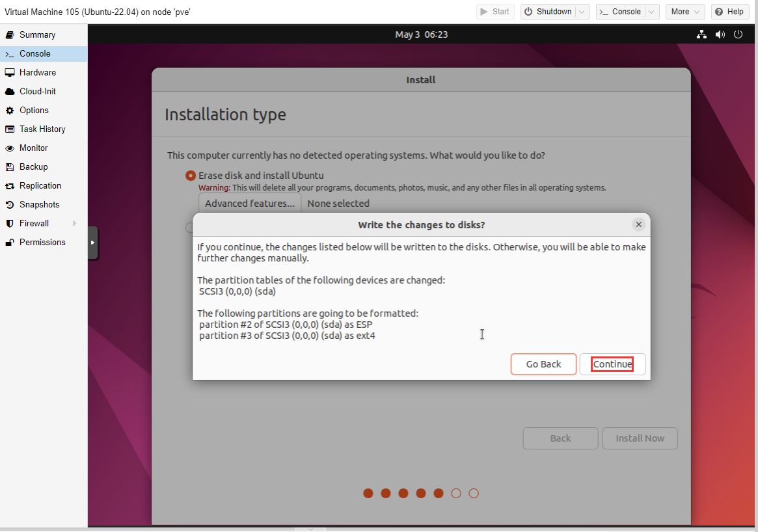
Task: Expand the Console dropdown arrow
Action: 651,12
